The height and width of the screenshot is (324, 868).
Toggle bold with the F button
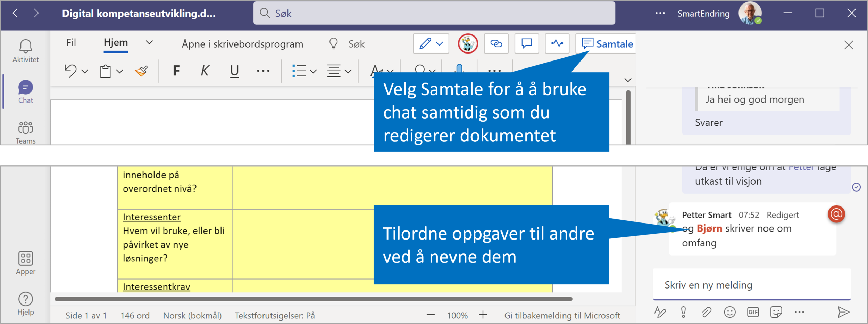[x=176, y=71]
